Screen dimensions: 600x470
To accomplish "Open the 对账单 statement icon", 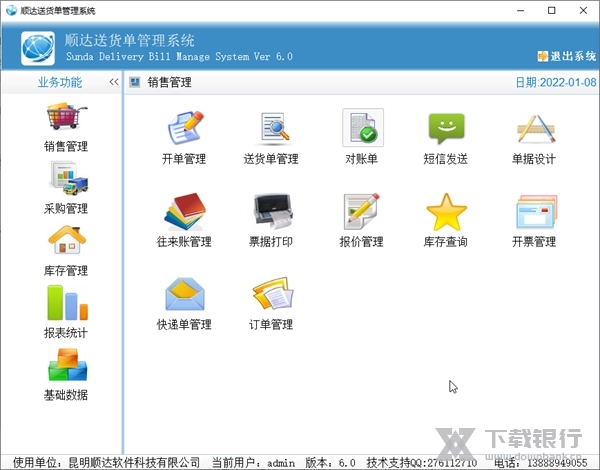I will (363, 127).
